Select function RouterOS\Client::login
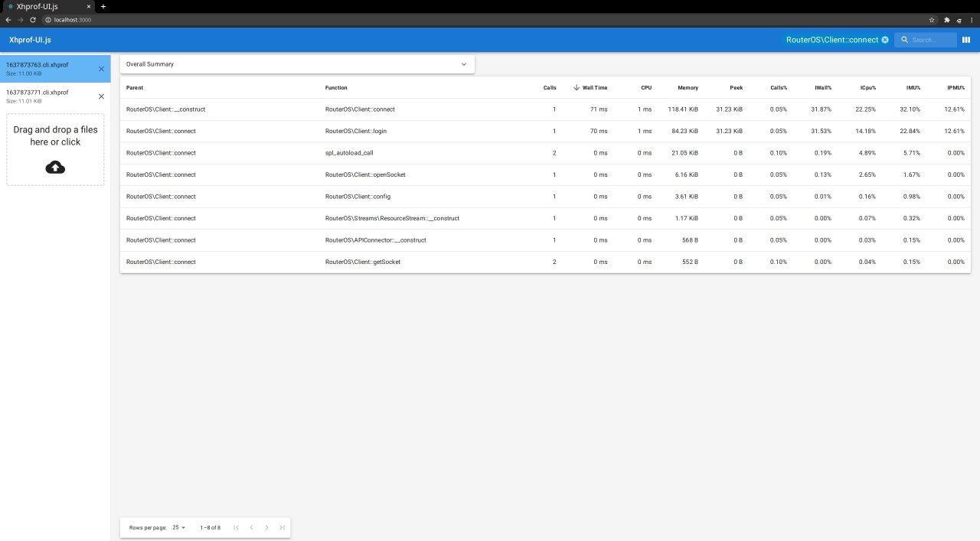The height and width of the screenshot is (541, 980). coord(356,131)
